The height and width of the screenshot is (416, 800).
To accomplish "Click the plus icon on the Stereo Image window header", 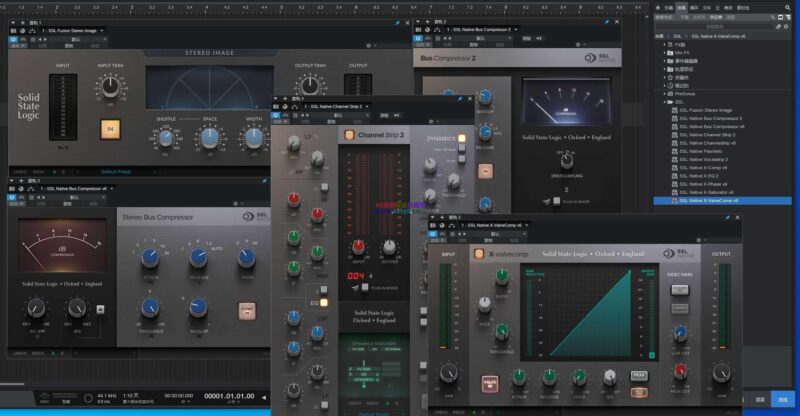I will 22,23.
